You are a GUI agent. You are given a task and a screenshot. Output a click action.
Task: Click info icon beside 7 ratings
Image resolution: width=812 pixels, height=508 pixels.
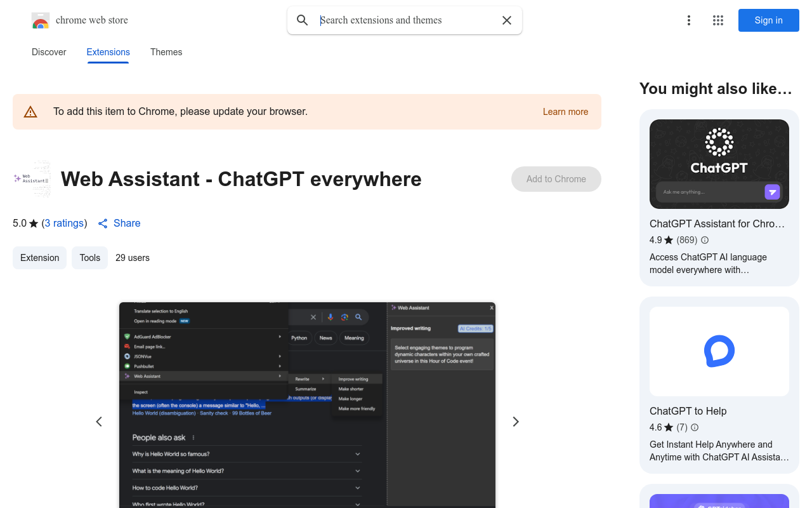695,427
